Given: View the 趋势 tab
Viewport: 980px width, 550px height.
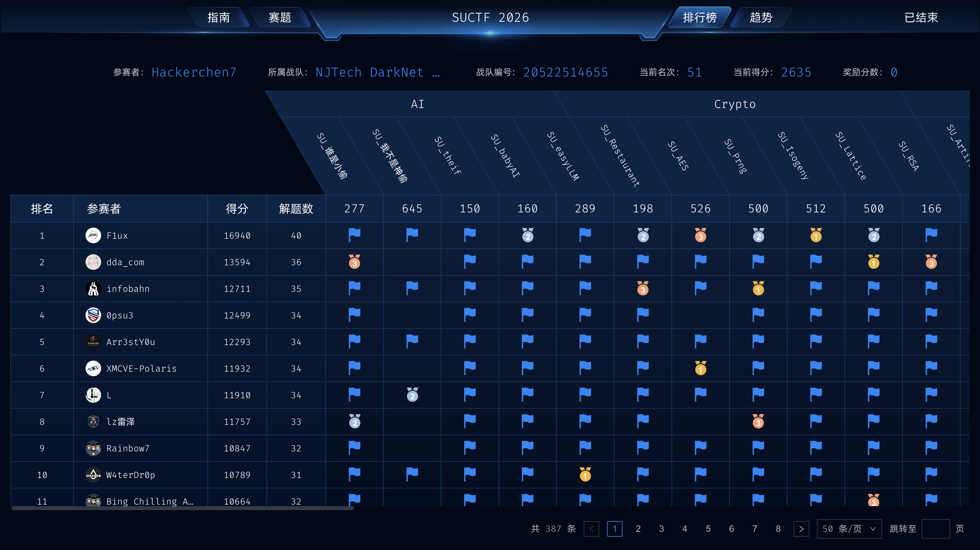Looking at the screenshot, I should click(761, 18).
